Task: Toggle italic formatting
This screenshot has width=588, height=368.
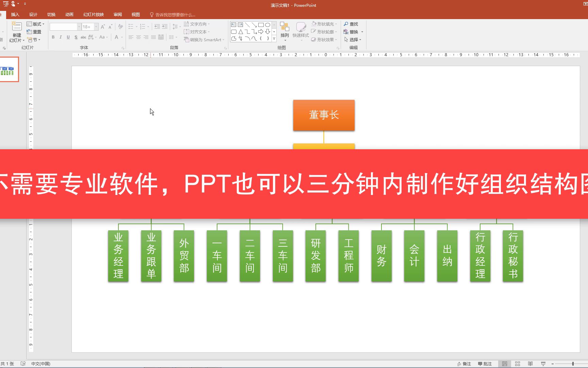Action: coord(60,37)
